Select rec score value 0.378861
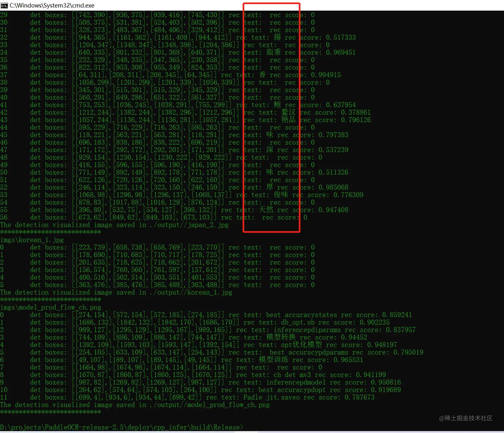The width and height of the screenshot is (504, 433). 356,112
